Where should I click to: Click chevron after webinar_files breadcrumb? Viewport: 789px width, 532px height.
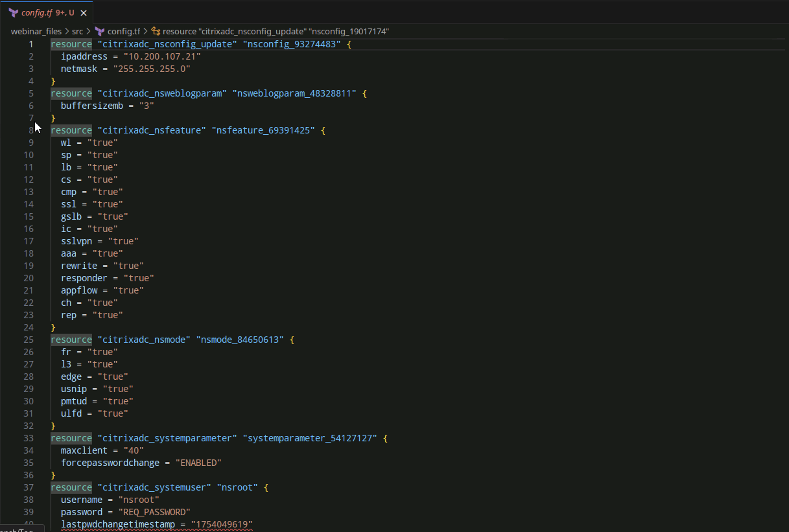(67, 31)
